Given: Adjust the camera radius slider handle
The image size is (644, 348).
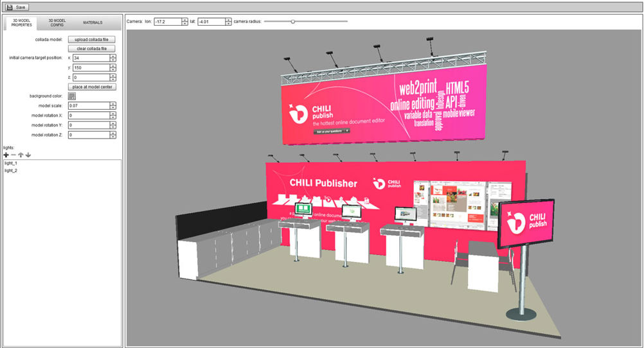Looking at the screenshot, I should pos(293,21).
